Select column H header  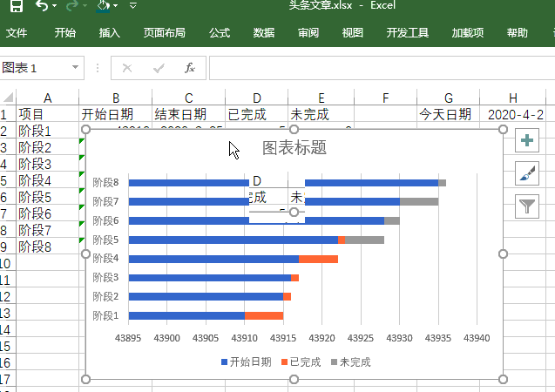512,98
